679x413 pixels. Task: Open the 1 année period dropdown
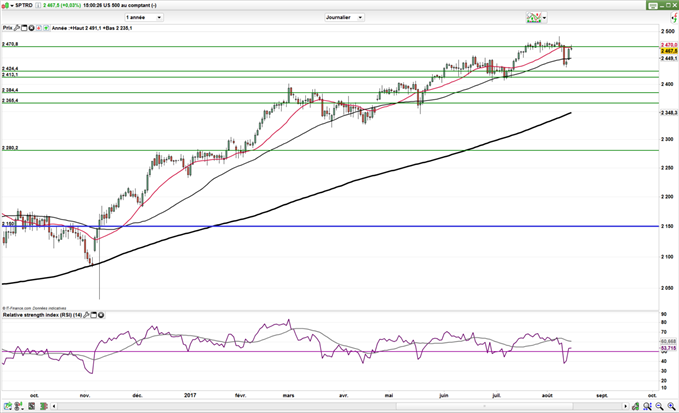pos(144,17)
